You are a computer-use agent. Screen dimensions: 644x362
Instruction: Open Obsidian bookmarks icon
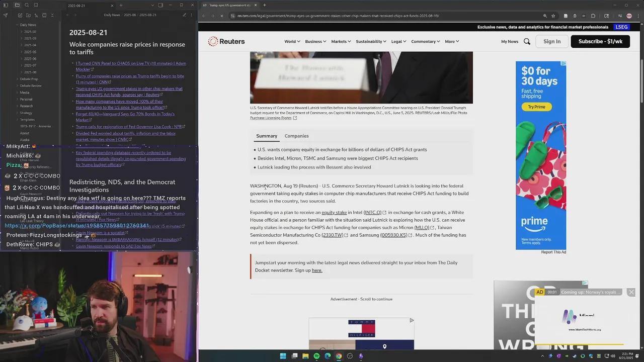36,5
